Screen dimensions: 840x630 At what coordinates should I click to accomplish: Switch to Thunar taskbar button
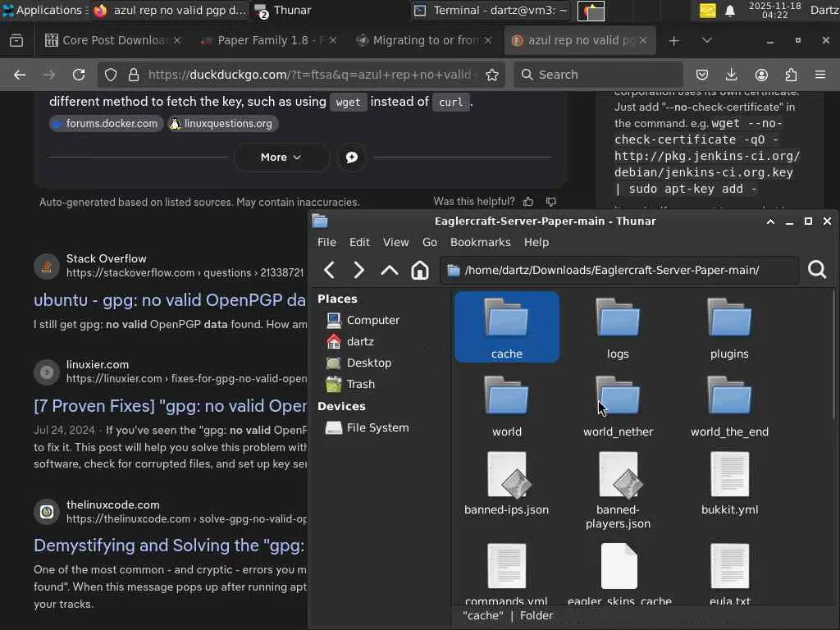284,10
